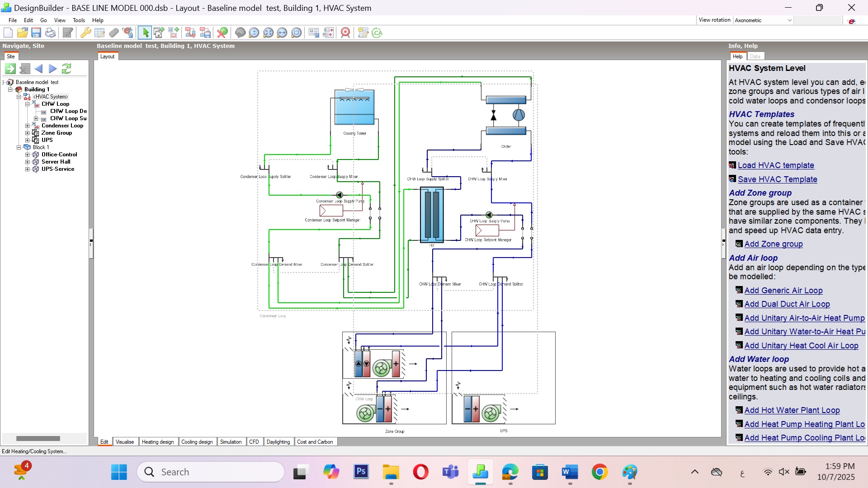Click the Save file toolbar icon
Screen dimensions: 868x488
pos(36,33)
